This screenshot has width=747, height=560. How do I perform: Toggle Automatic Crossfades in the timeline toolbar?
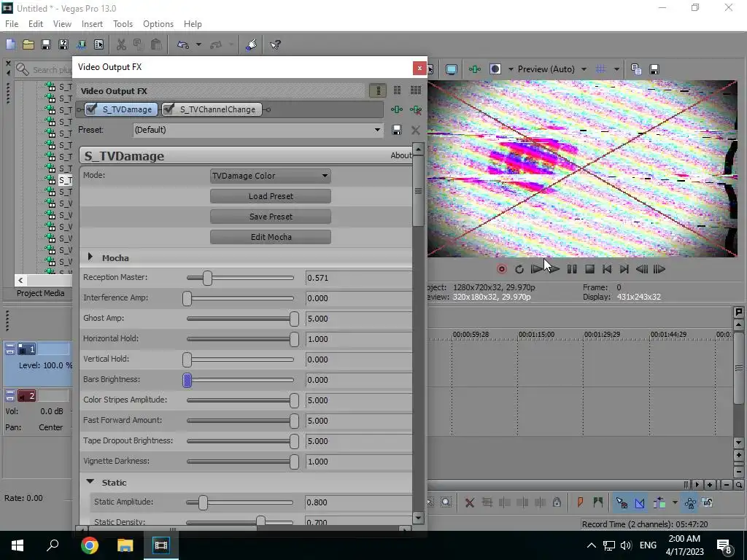click(x=639, y=502)
